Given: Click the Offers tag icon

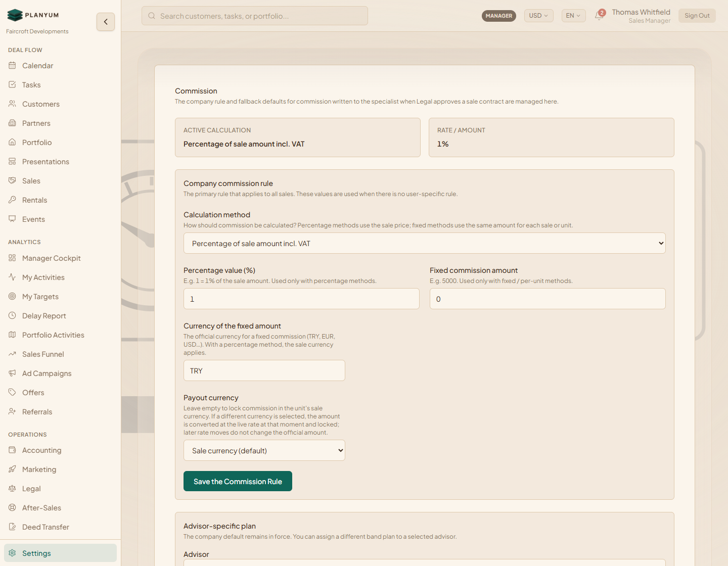Looking at the screenshot, I should [x=12, y=393].
